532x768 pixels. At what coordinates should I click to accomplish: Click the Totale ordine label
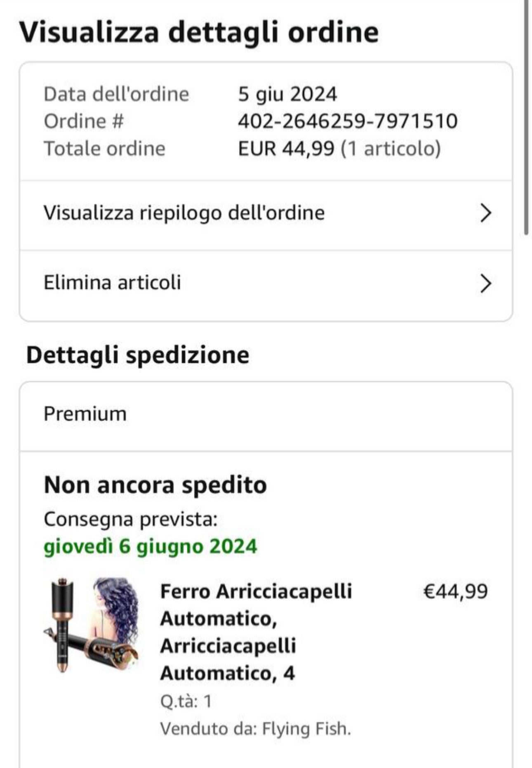point(105,148)
